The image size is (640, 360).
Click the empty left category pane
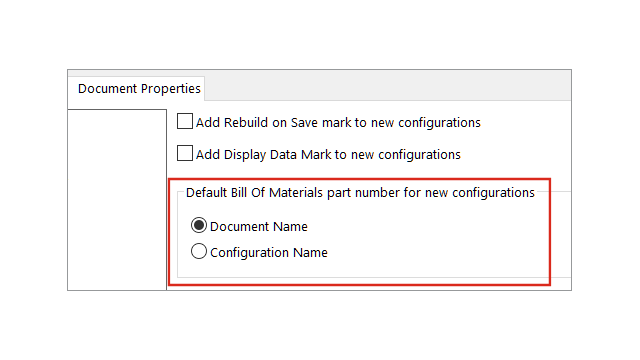(x=117, y=200)
